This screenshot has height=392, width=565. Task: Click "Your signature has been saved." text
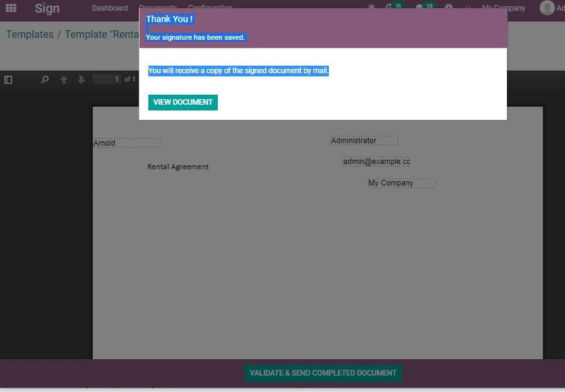point(195,37)
